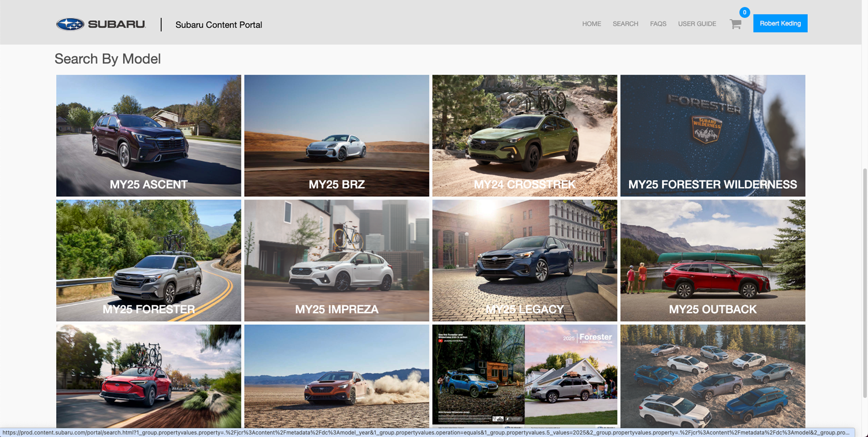868x437 pixels.
Task: Open the MY25 FORESTER WILDERNESS tile
Action: pyautogui.click(x=713, y=135)
